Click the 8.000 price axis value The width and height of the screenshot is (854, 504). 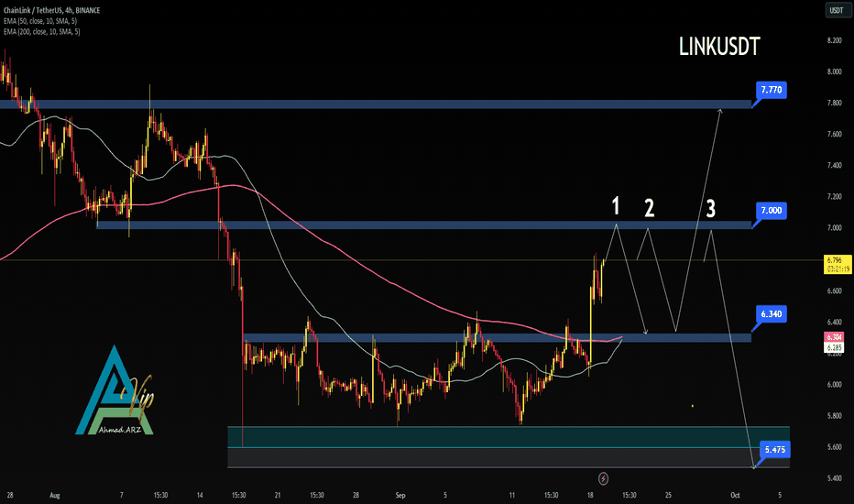(834, 71)
